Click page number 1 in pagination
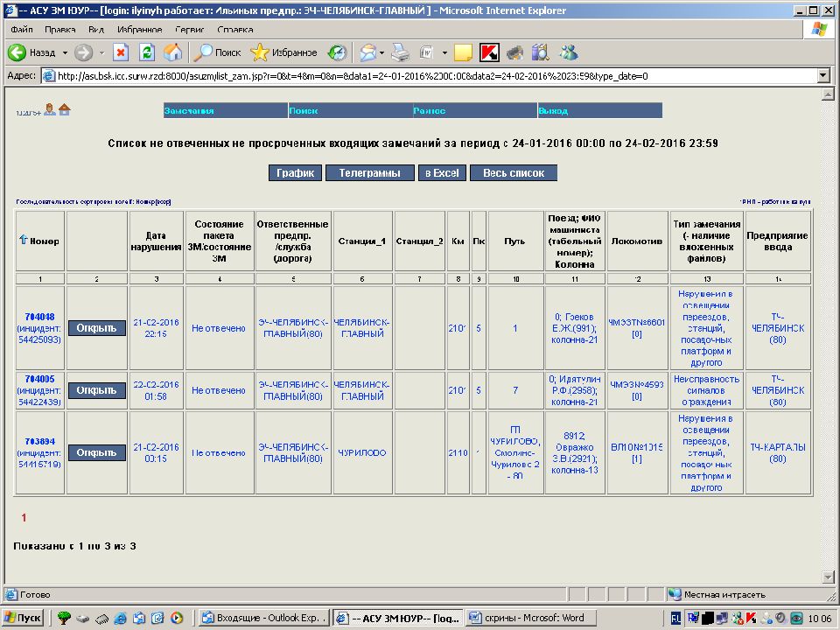Image resolution: width=840 pixels, height=630 pixels. [24, 517]
